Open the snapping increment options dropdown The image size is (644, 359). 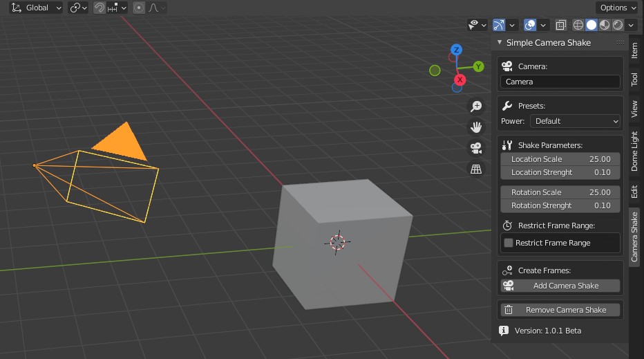click(x=117, y=8)
